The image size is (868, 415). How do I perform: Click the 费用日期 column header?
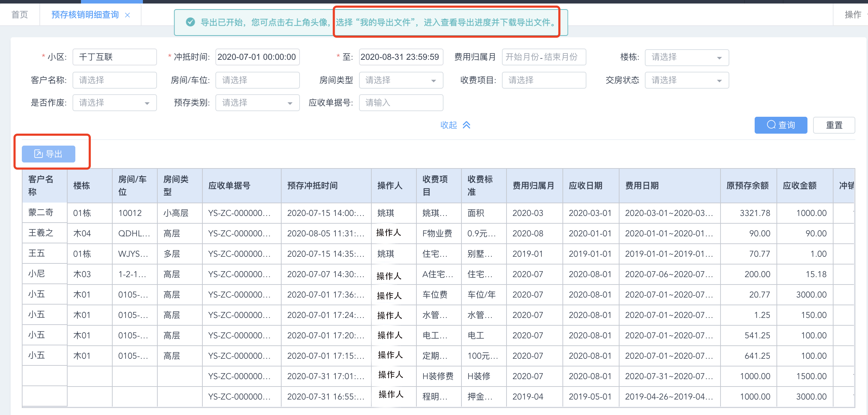[670, 186]
